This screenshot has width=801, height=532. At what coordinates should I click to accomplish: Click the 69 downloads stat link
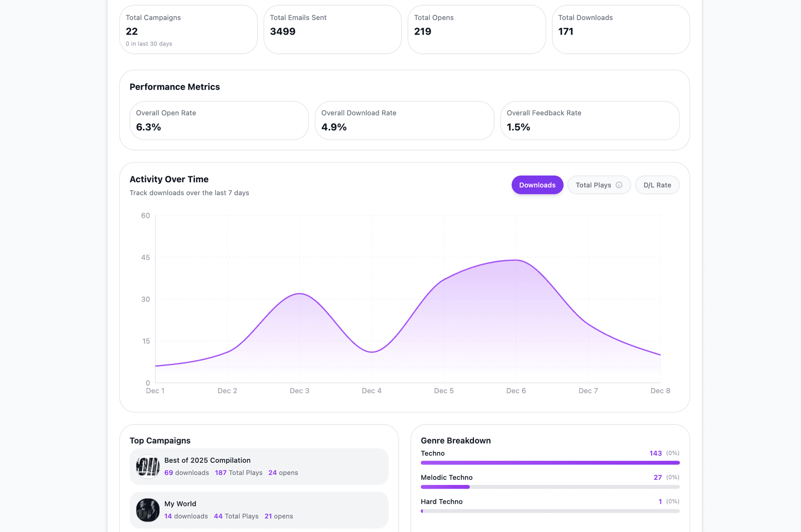tap(186, 472)
